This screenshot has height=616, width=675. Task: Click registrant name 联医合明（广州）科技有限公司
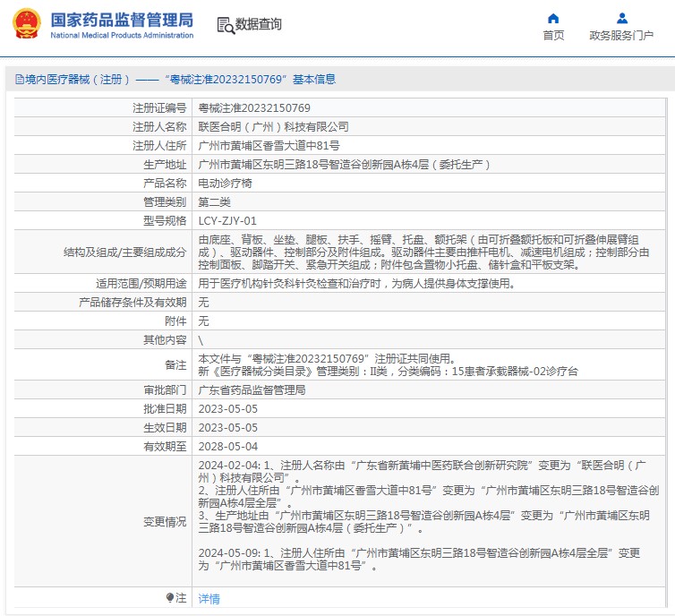click(273, 126)
